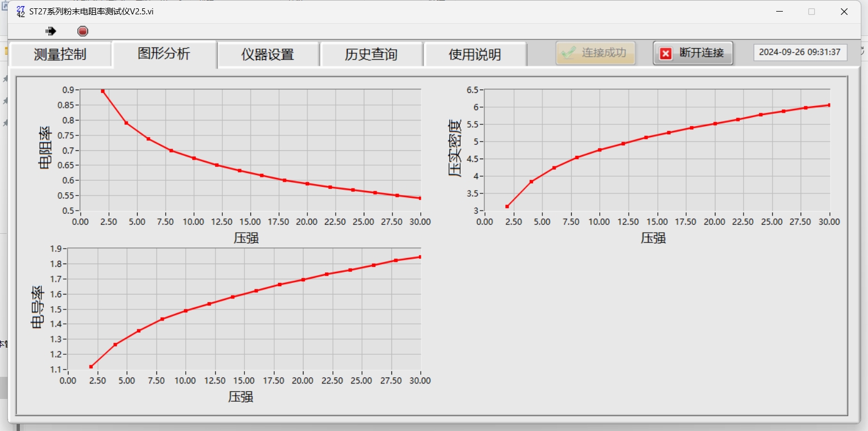Maximize the ST27 tester window
This screenshot has height=431, width=868.
tap(812, 12)
